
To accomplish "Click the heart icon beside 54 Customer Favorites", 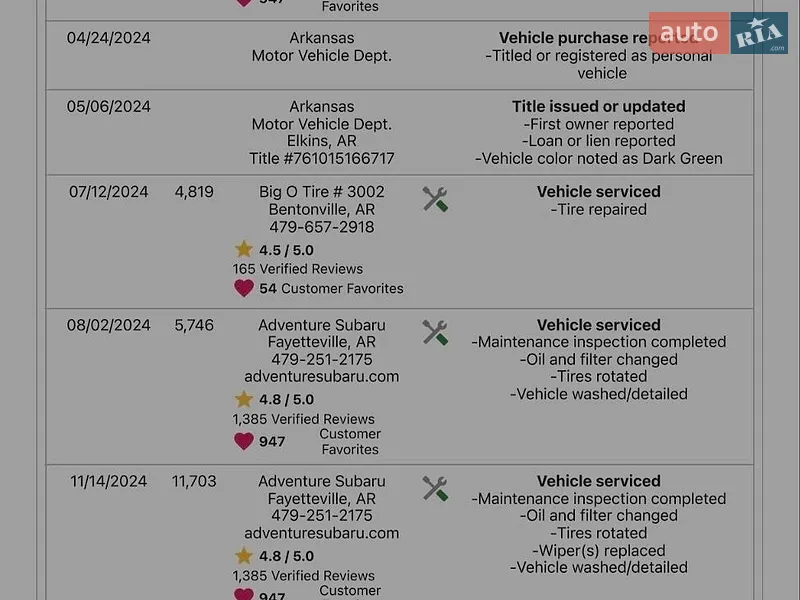I will [x=244, y=288].
